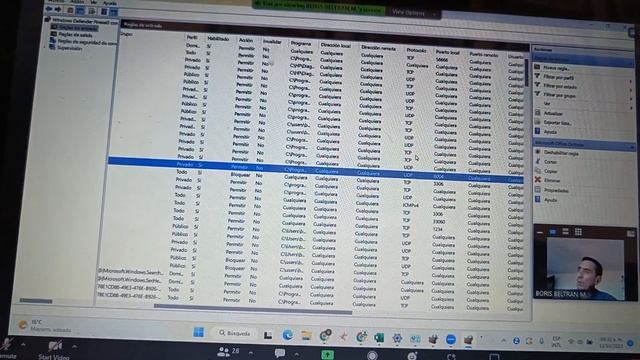Click the Cortar scissors icon
The height and width of the screenshot is (360, 640).
click(538, 161)
